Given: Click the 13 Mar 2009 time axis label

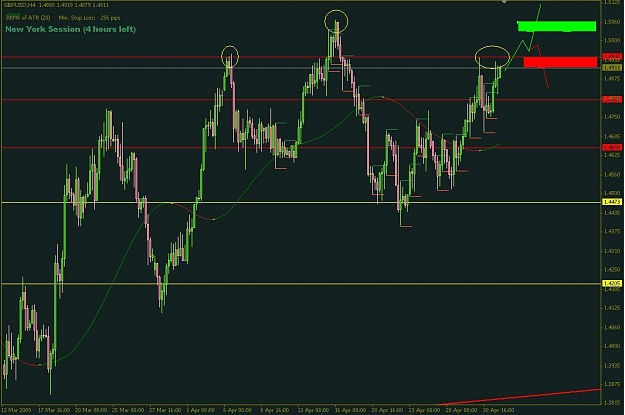Looking at the screenshot, I should tap(16, 410).
